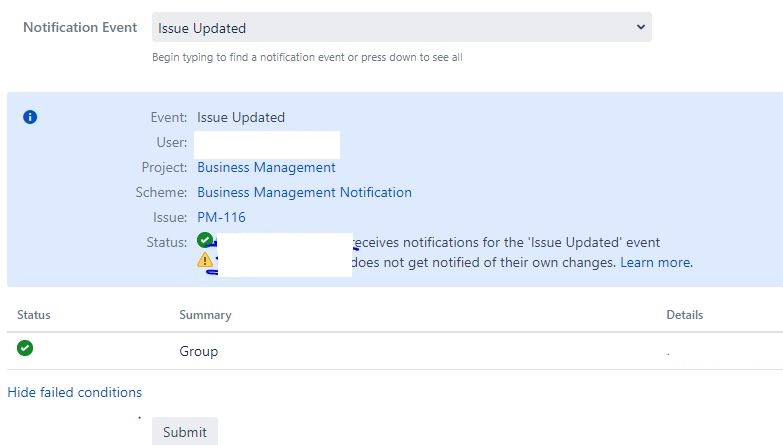Click the yellow warning triangle icon

[x=205, y=260]
